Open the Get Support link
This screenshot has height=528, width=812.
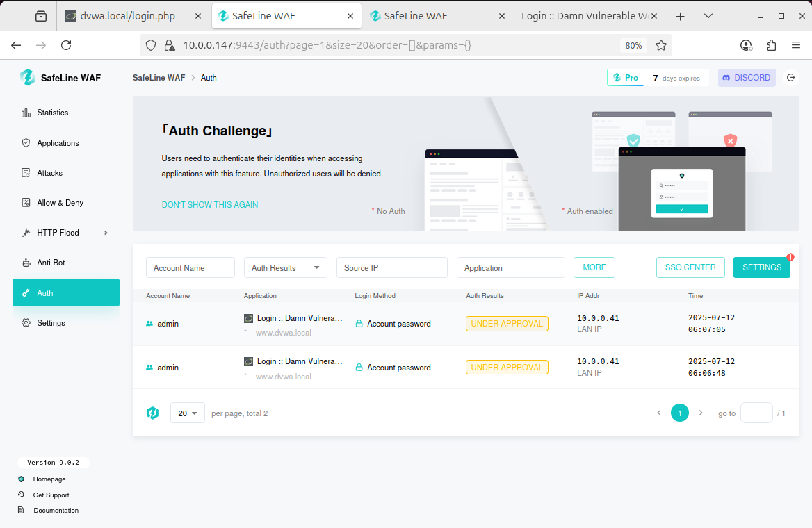[x=51, y=495]
